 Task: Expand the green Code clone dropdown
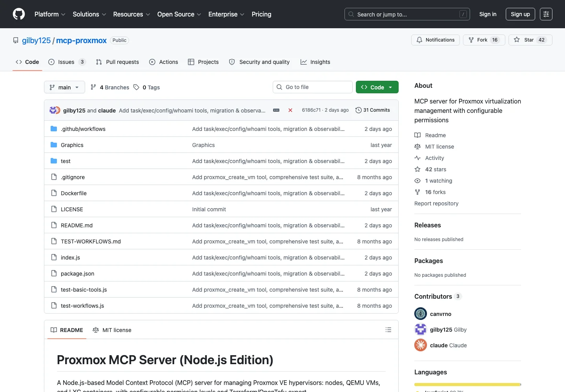[377, 87]
